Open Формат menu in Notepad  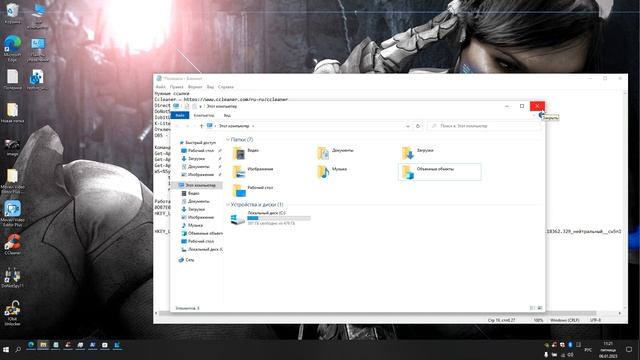(x=195, y=87)
